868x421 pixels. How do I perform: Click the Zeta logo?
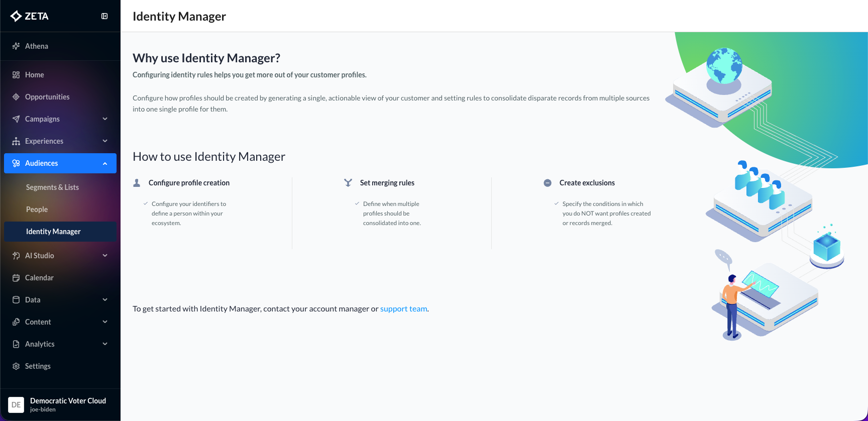[x=30, y=16]
